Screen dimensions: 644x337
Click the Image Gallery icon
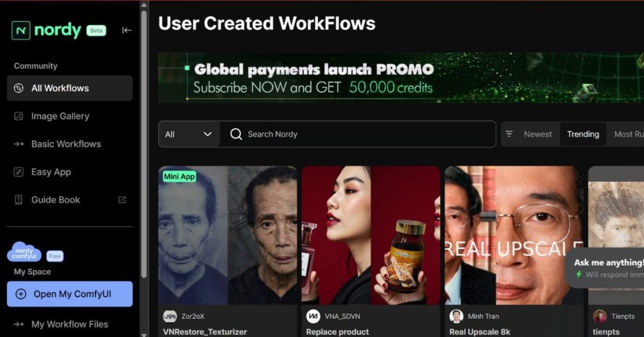tap(18, 116)
